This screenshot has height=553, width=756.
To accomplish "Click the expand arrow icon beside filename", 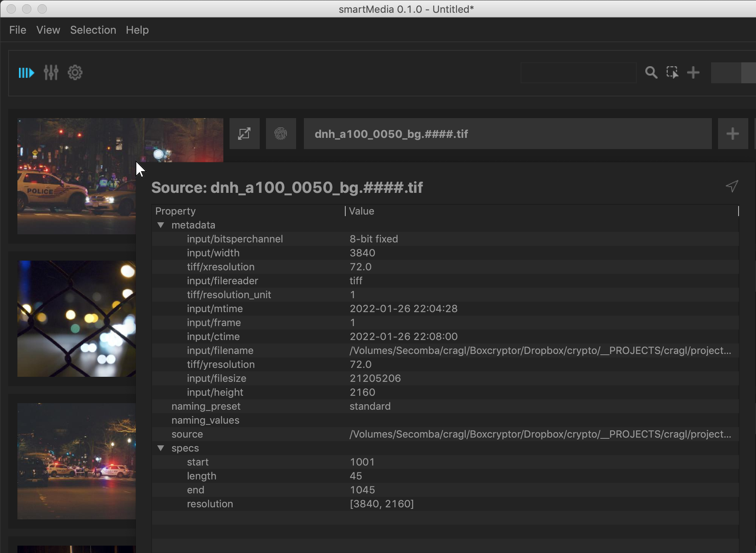I will click(244, 134).
